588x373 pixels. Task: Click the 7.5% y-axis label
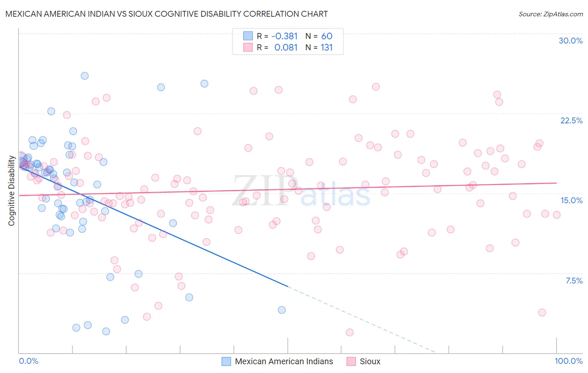pos(574,281)
